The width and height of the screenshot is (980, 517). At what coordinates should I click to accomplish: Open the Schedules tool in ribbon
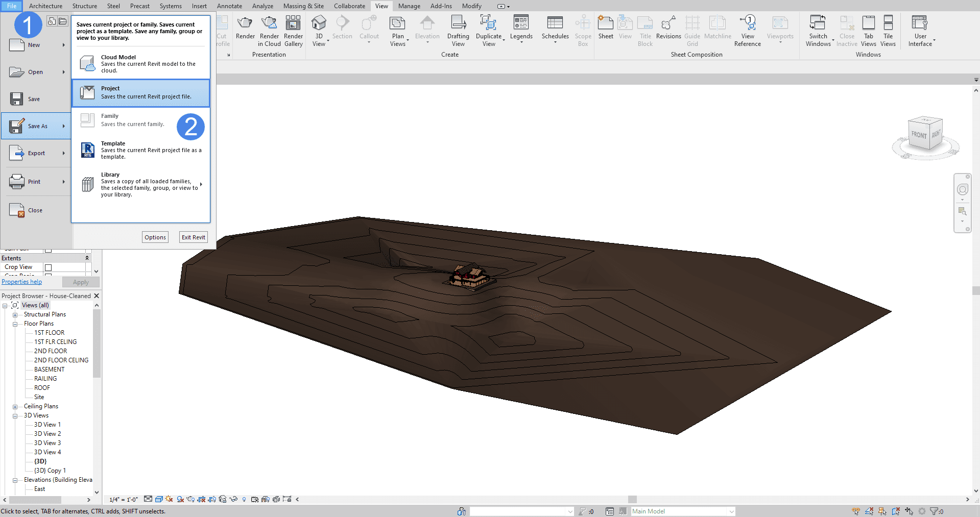pos(555,23)
